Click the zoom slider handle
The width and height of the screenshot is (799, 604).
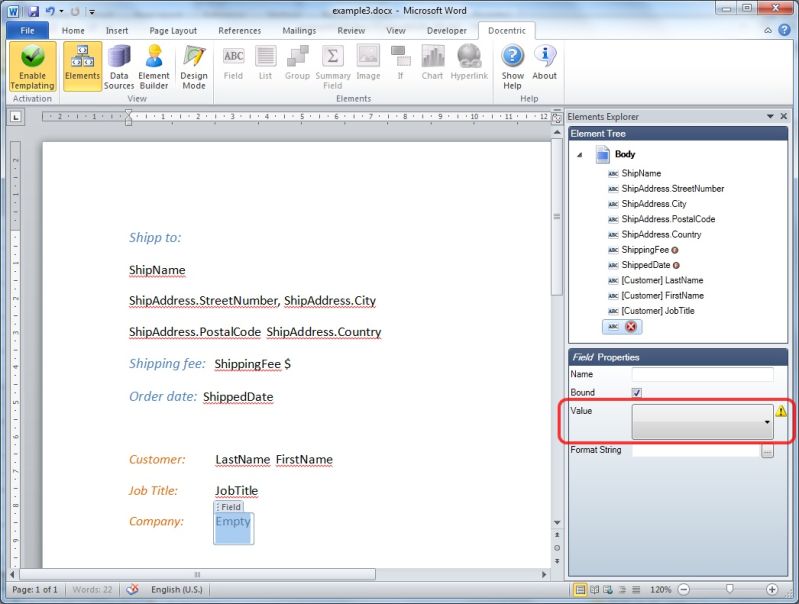(x=729, y=589)
